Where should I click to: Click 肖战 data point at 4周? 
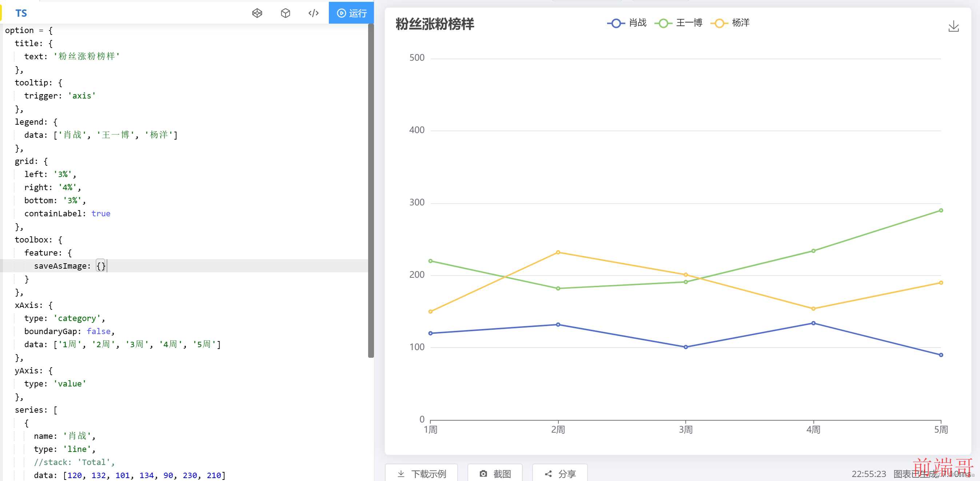pyautogui.click(x=813, y=323)
